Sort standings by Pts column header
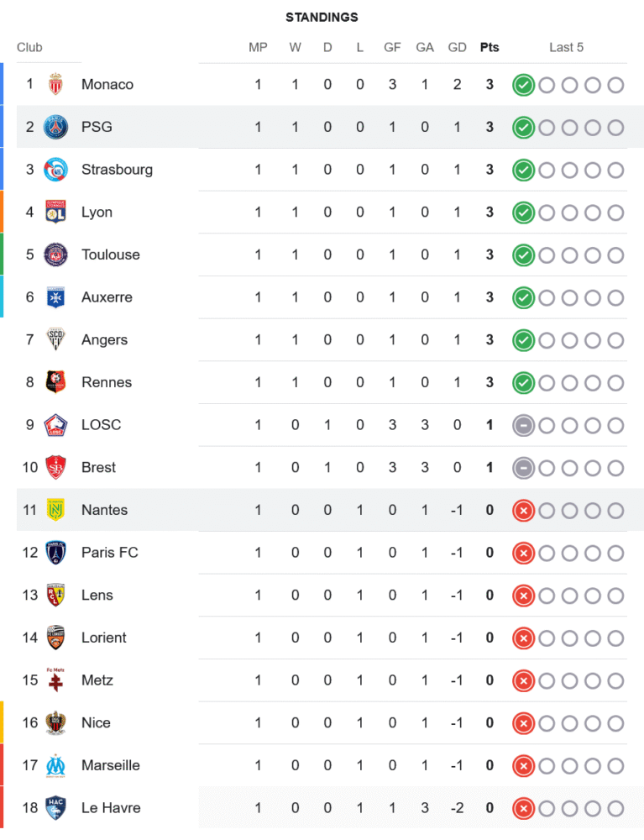The height and width of the screenshot is (840, 644). (490, 47)
